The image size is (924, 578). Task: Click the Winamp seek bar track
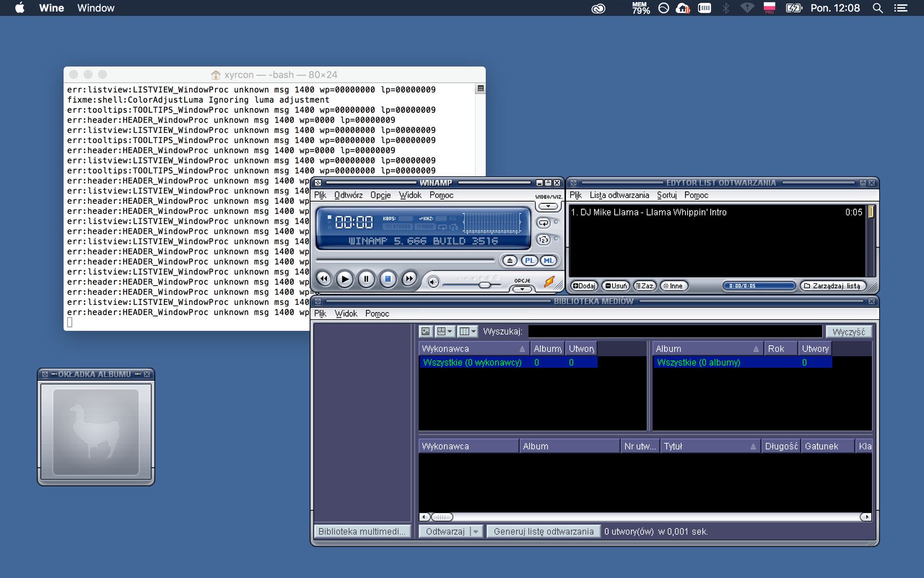coord(406,260)
